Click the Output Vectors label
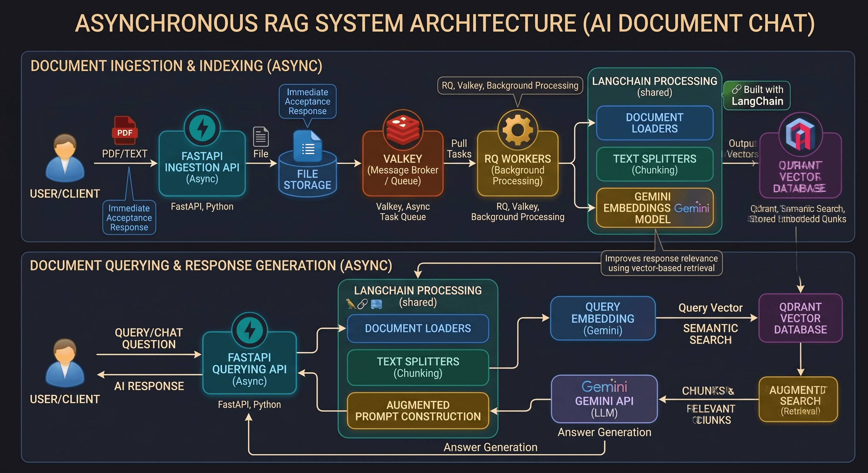The height and width of the screenshot is (473, 868). [x=742, y=148]
